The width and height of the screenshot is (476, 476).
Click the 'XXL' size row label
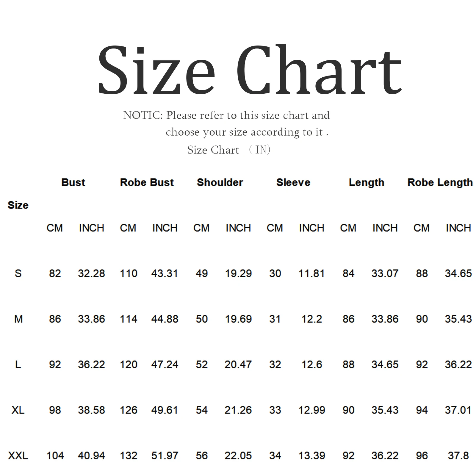pos(18,455)
